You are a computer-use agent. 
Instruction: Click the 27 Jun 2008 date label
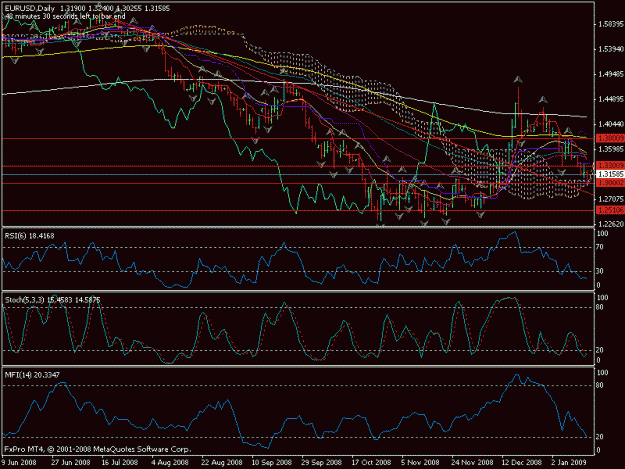[x=71, y=462]
